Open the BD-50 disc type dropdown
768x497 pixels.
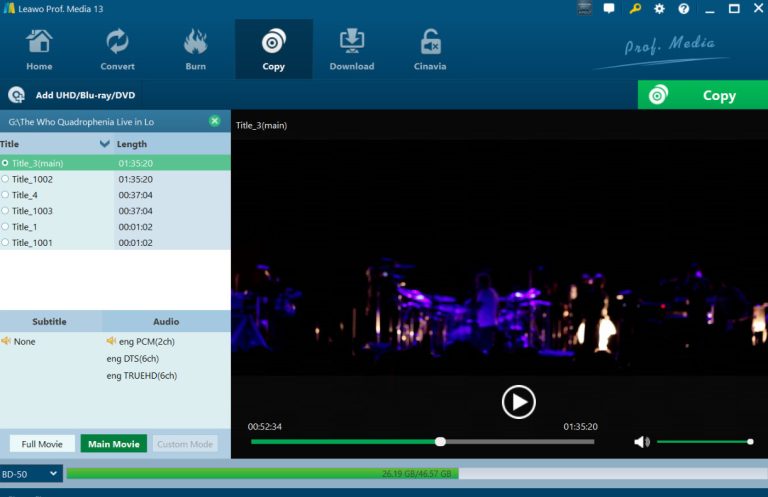[x=31, y=473]
